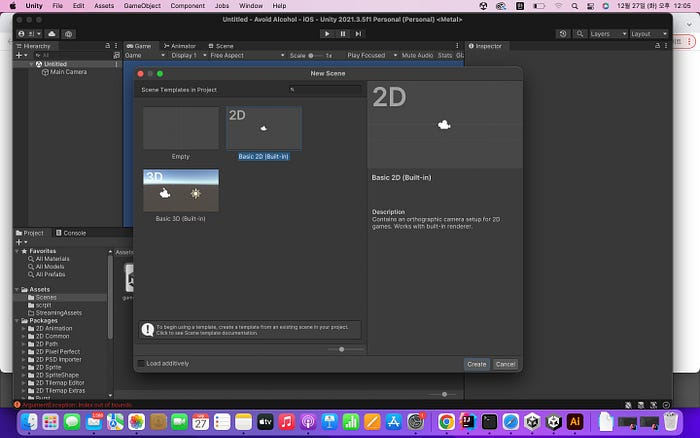700x438 pixels.
Task: Click the Cancel button
Action: (506, 364)
